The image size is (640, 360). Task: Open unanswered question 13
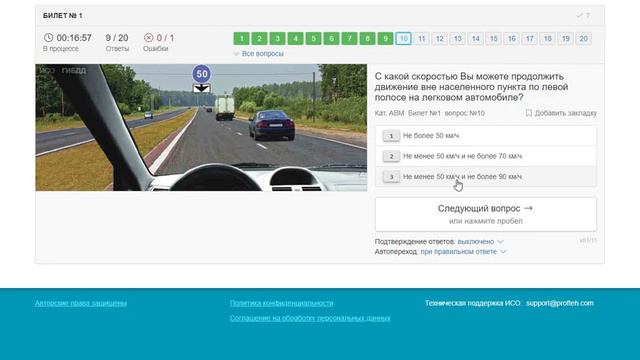click(x=458, y=39)
